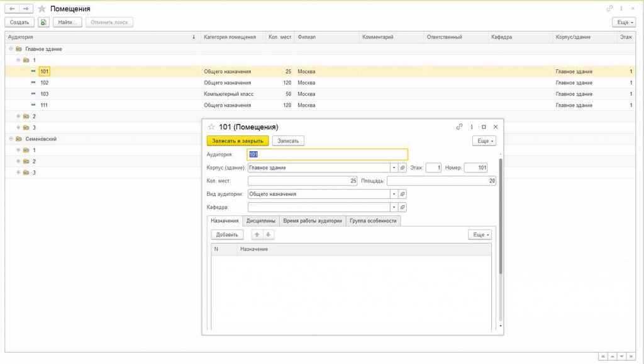The image size is (644, 364).
Task: Open the Вид аудитории dropdown arrow
Action: coord(394,194)
